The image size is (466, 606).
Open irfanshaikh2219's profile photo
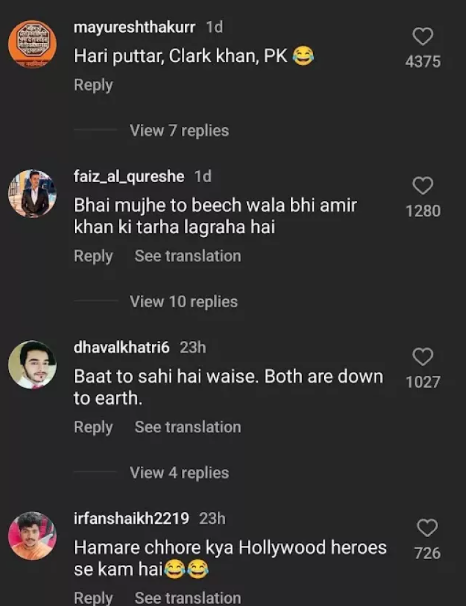32,536
